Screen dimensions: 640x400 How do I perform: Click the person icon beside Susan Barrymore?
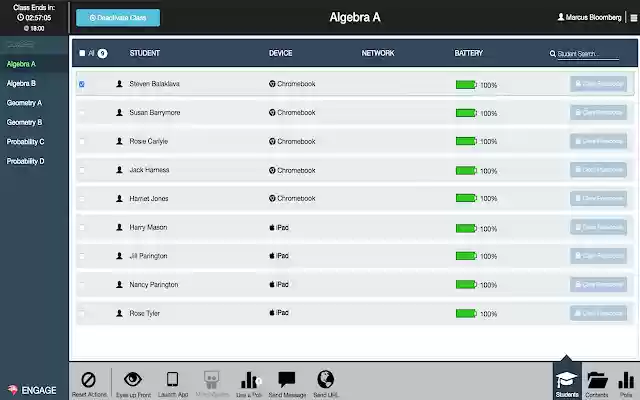[x=119, y=112]
